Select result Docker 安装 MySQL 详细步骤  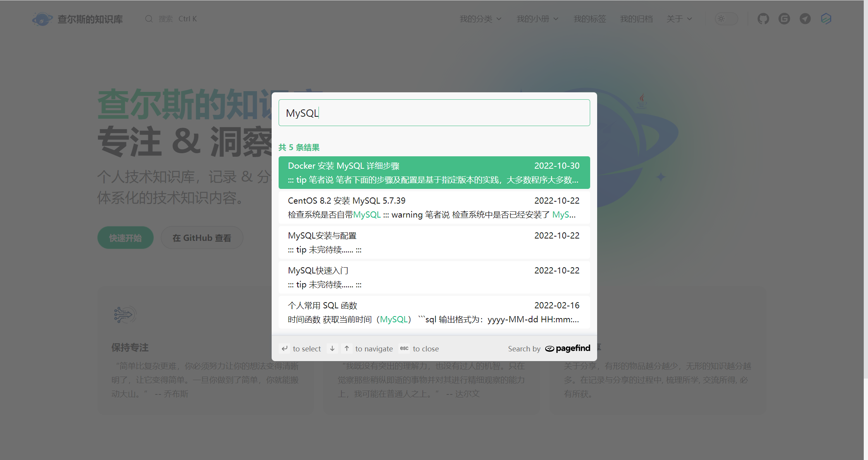434,173
